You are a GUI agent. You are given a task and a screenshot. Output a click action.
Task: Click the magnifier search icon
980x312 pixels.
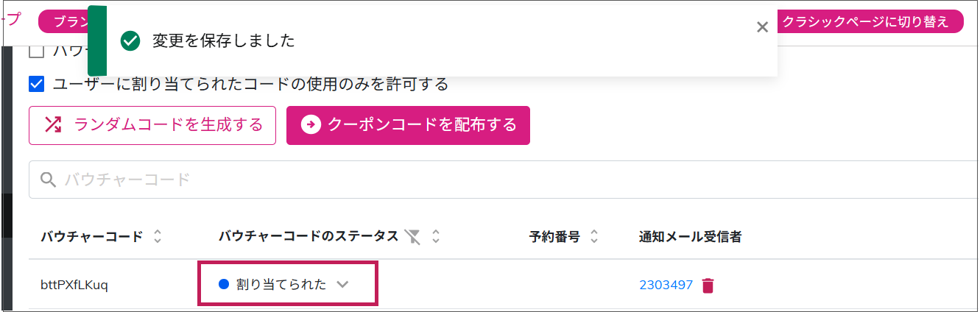pos(49,180)
